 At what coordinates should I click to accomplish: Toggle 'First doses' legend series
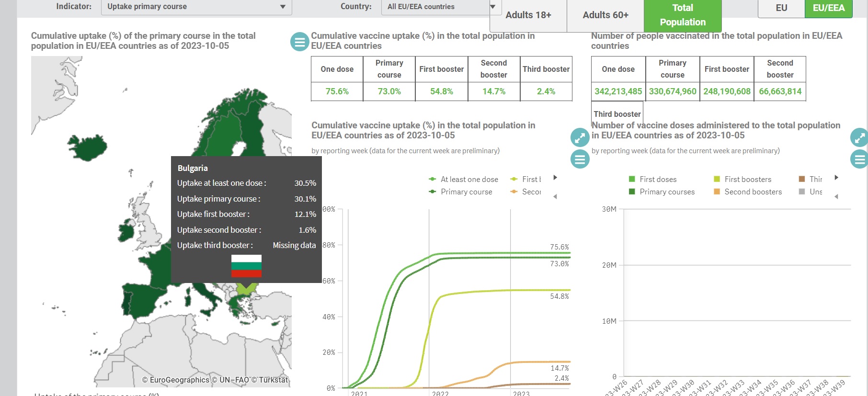(652, 180)
